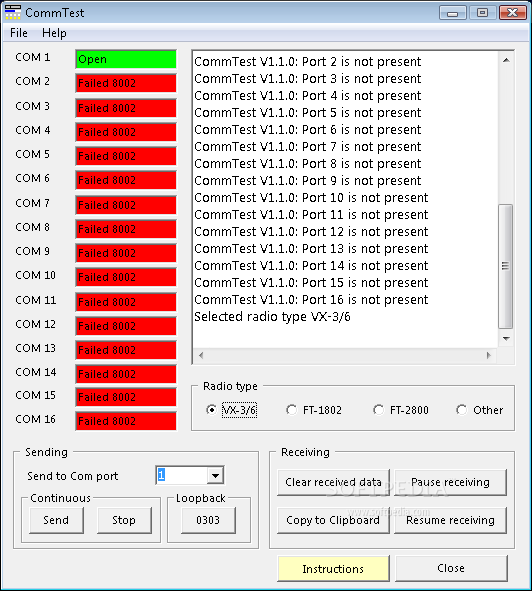Click log line 'Port 9 is not present'

[308, 181]
